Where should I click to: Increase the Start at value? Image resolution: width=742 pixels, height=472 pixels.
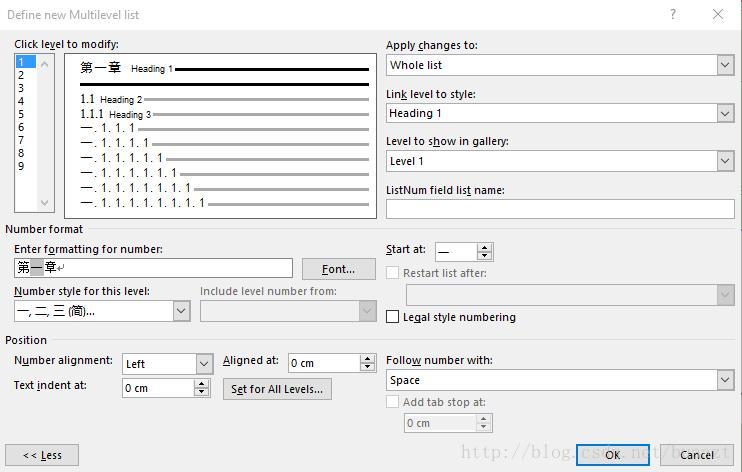485,248
